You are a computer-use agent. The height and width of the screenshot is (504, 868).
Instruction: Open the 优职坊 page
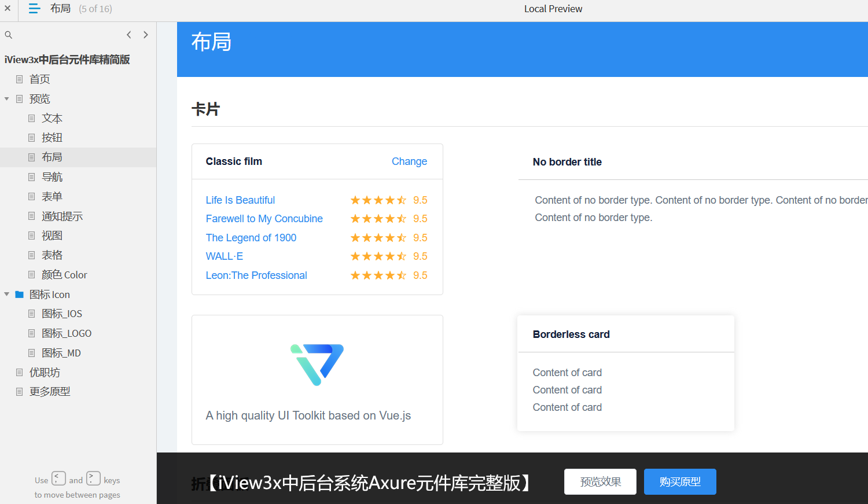coord(45,373)
